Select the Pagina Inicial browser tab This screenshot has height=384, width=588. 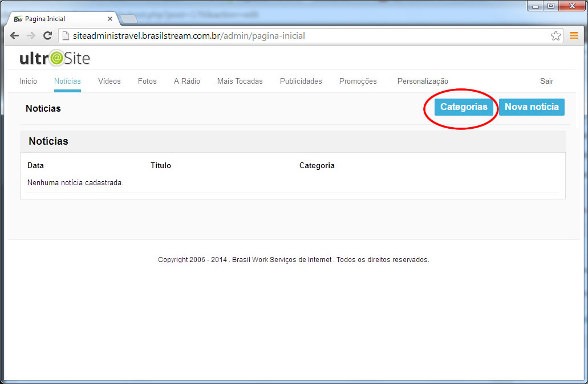tap(62, 19)
